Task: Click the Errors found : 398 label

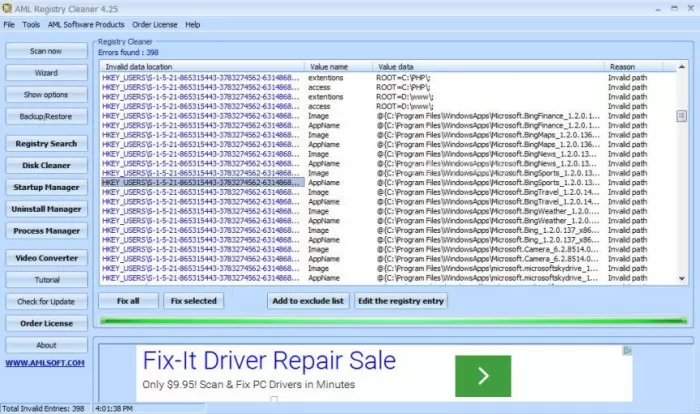Action: 128,52
